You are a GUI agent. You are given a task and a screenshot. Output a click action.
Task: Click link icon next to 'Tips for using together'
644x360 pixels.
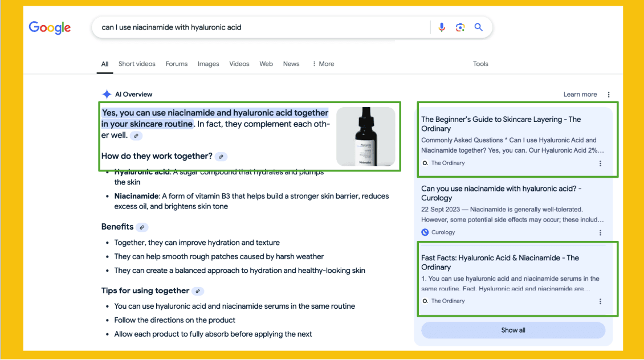[x=198, y=291]
